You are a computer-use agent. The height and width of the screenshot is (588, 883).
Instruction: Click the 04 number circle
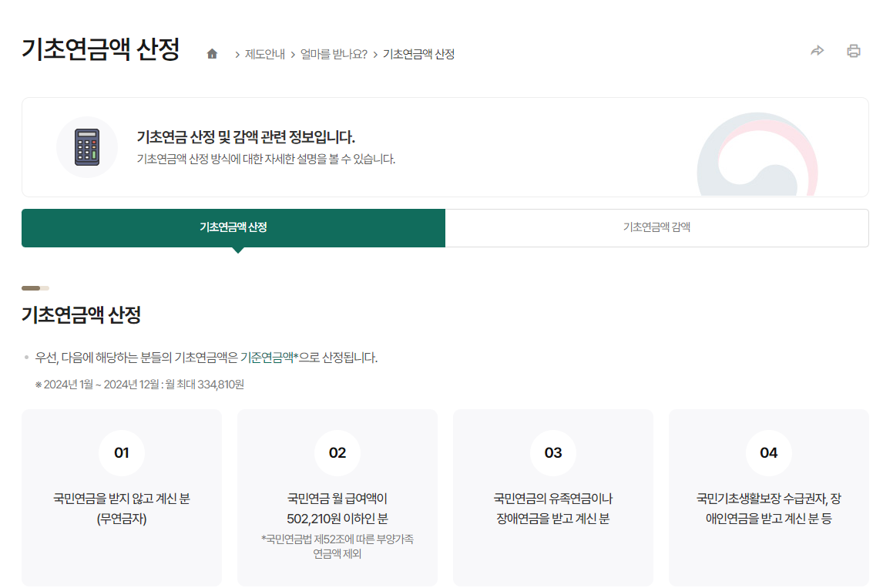click(769, 453)
